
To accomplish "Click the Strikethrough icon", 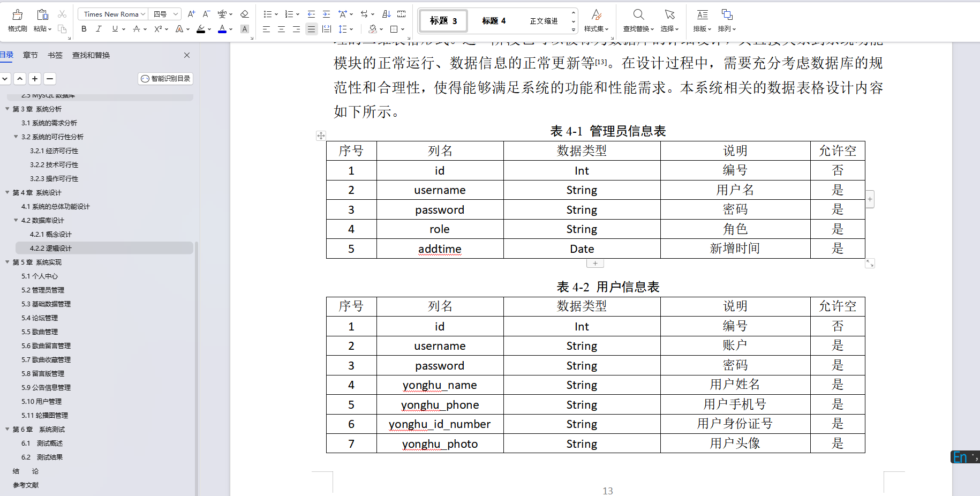I will 137,29.
